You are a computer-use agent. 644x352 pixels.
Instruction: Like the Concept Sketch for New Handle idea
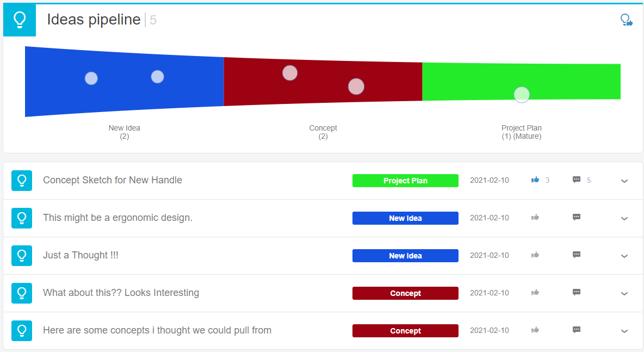coord(535,180)
